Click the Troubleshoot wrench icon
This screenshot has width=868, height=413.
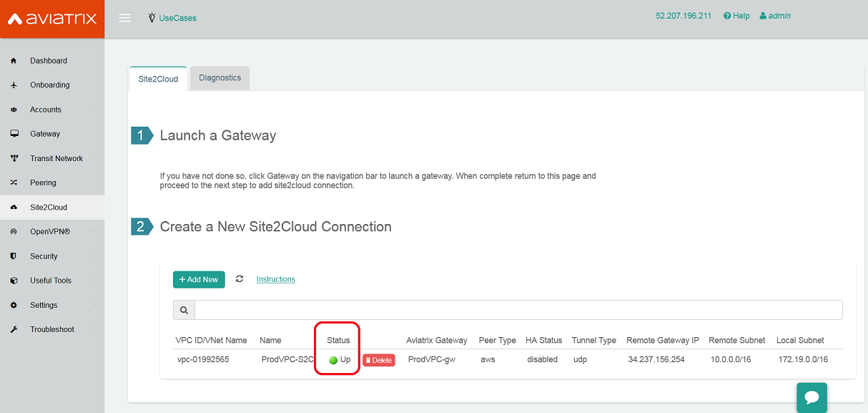click(14, 329)
